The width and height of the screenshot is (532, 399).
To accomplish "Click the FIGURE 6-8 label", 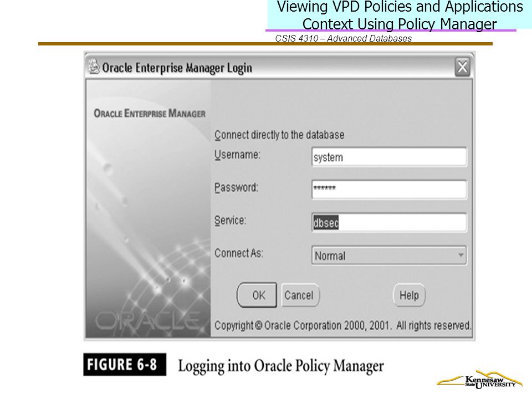I will 125,365.
